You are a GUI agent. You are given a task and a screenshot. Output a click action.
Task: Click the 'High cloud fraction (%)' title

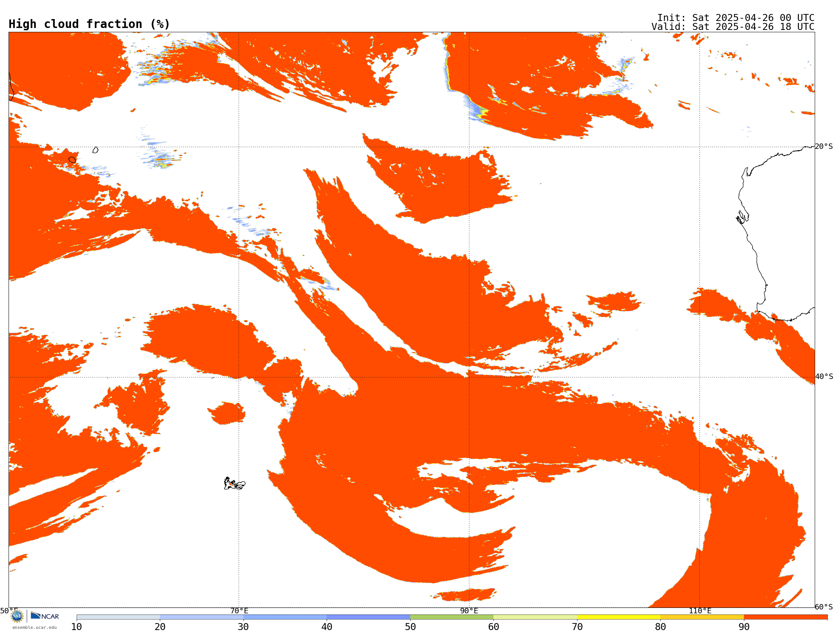89,24
